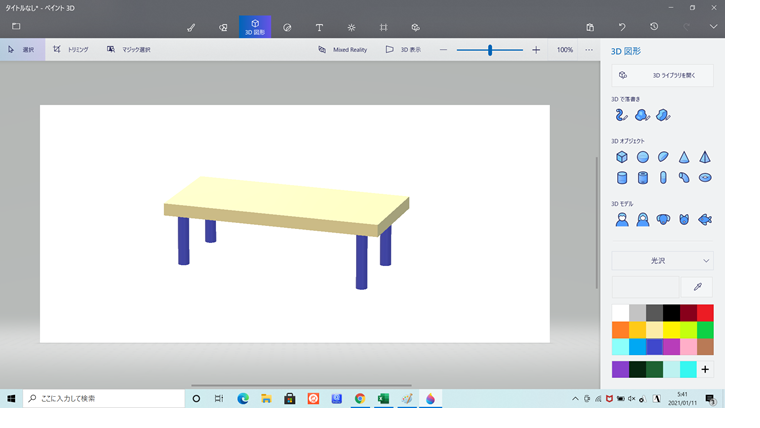This screenshot has width=760, height=428.
Task: Insert the Dog 3D model
Action: coord(663,220)
